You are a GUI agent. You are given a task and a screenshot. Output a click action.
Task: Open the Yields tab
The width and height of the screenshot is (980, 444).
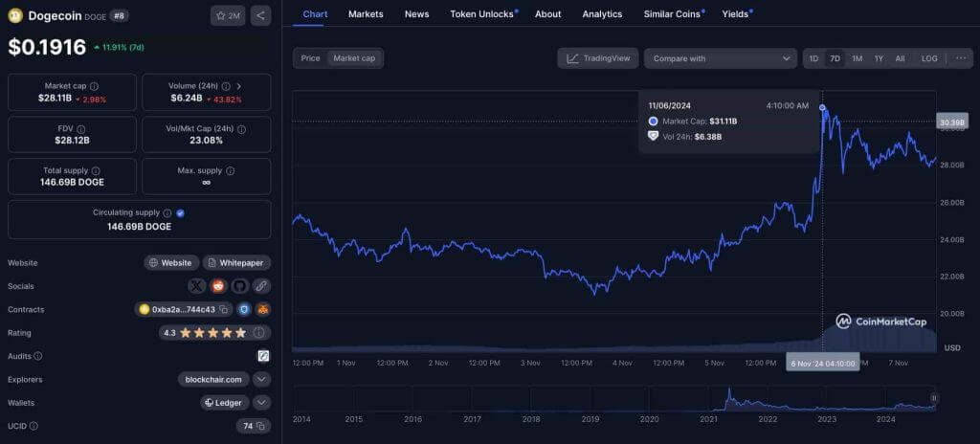pyautogui.click(x=735, y=13)
